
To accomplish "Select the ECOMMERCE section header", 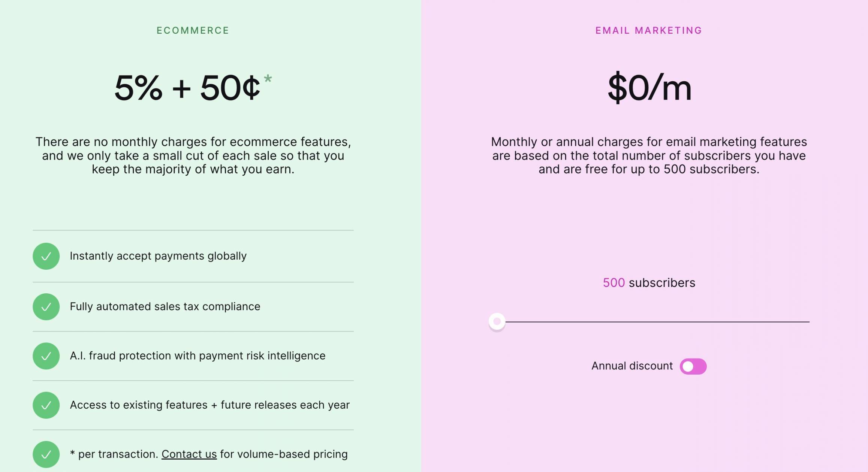I will tap(193, 30).
